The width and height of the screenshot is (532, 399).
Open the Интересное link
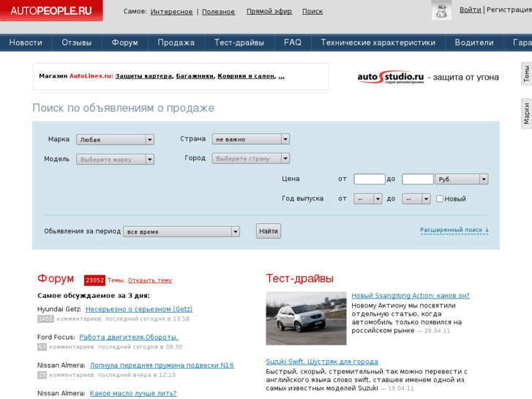coord(171,12)
